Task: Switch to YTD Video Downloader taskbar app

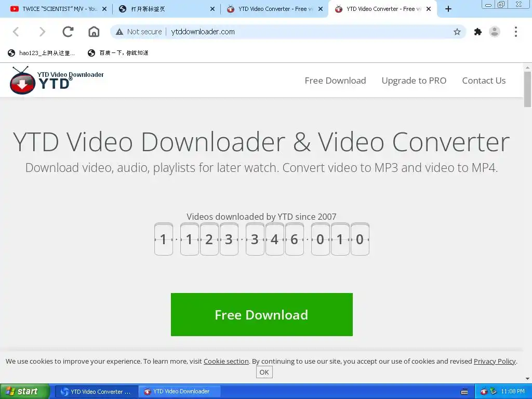Action: (x=180, y=392)
